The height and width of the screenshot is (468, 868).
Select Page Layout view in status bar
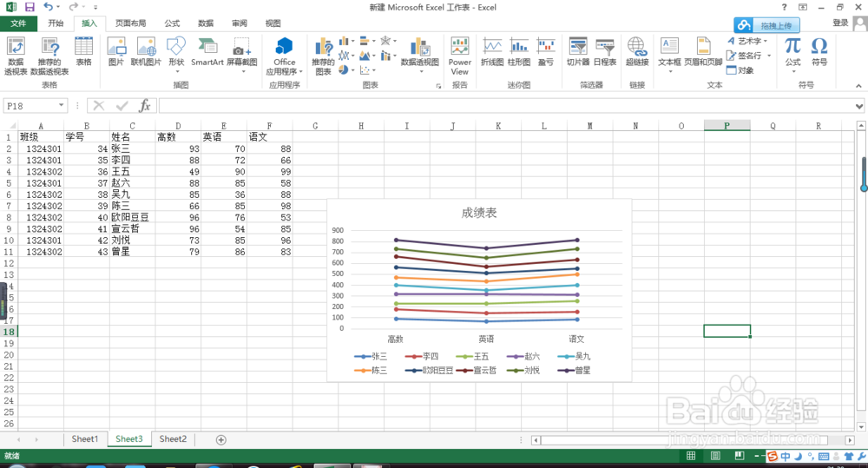point(715,456)
